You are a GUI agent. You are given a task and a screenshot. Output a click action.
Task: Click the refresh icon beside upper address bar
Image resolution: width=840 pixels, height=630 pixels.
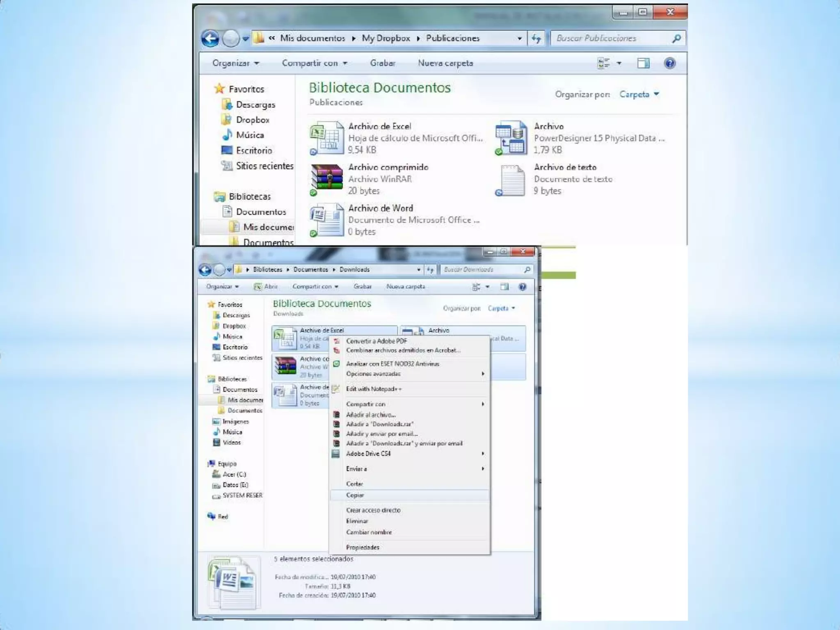tap(536, 39)
